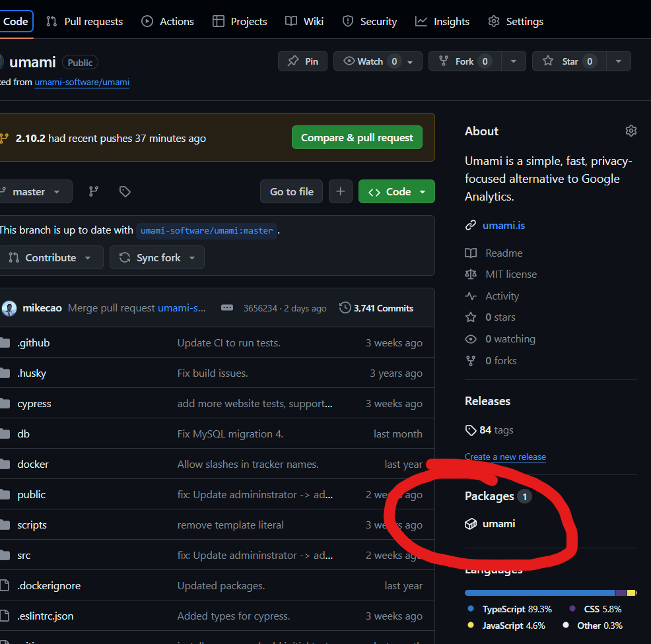Open the tags icon beside branches
The height and width of the screenshot is (644, 651).
125,191
